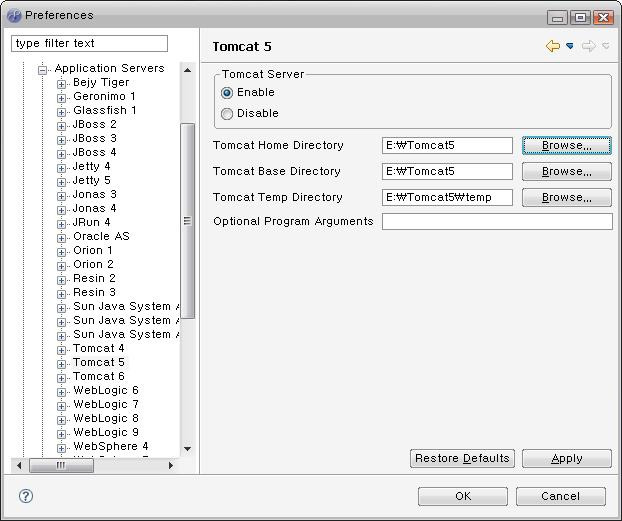Click the tree scroll left arrow

(x=19, y=465)
